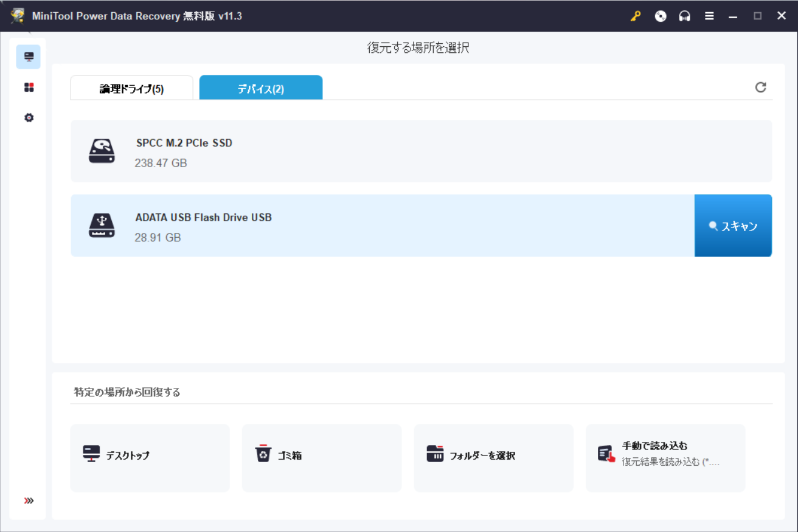Select the SPCC M.2 PCIe SSD device
798x532 pixels.
pos(421,151)
